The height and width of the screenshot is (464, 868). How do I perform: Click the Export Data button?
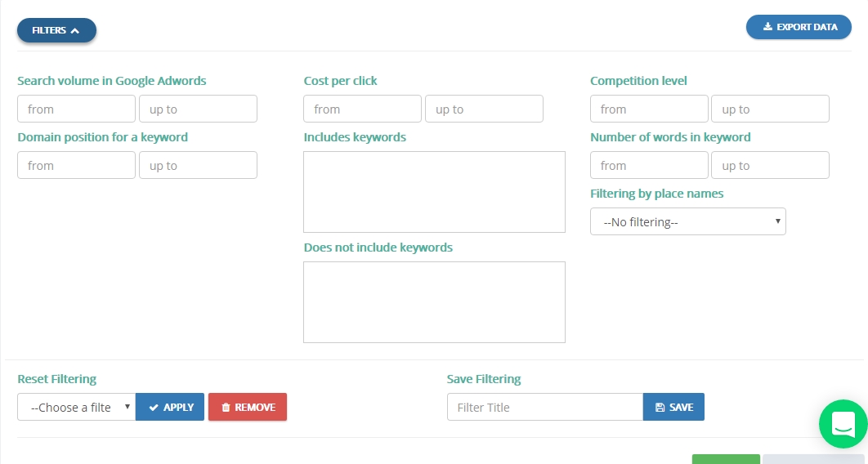799,27
